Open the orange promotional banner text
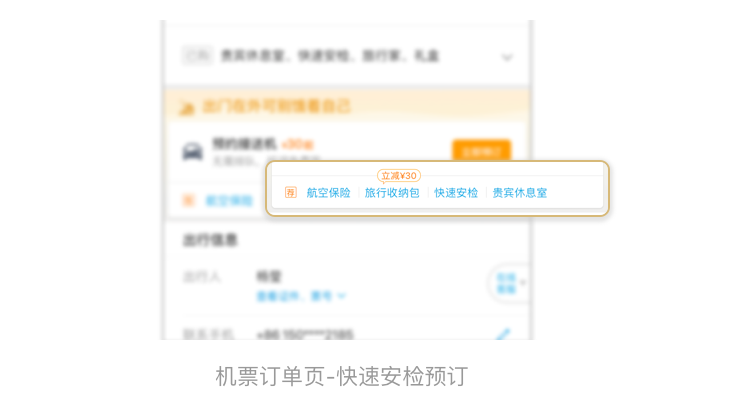The image size is (750, 418). 277,106
